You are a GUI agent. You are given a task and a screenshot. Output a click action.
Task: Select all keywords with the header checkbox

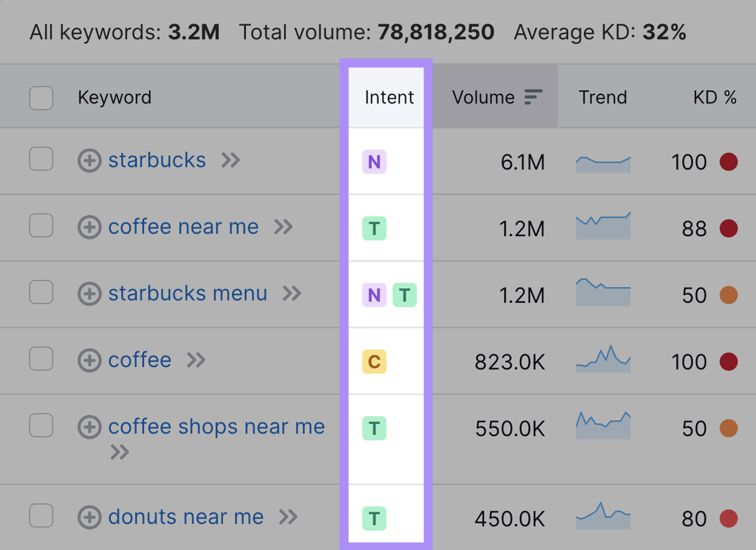coord(41,98)
